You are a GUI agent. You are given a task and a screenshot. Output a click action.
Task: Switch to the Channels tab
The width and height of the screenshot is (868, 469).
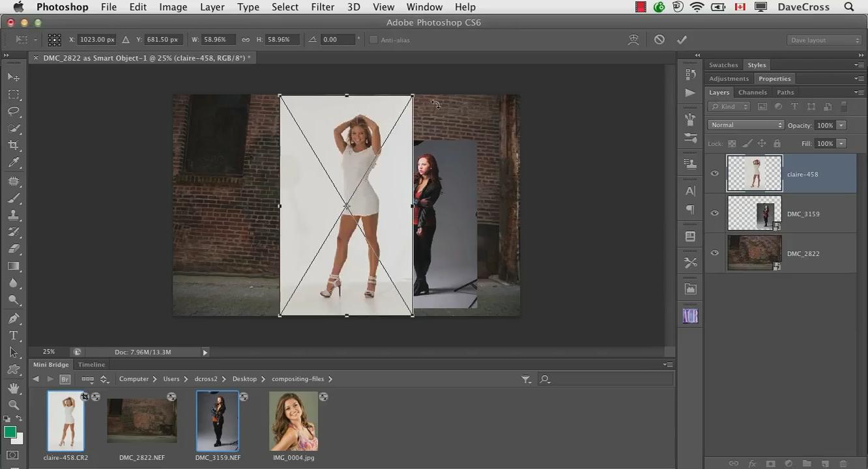pyautogui.click(x=752, y=92)
